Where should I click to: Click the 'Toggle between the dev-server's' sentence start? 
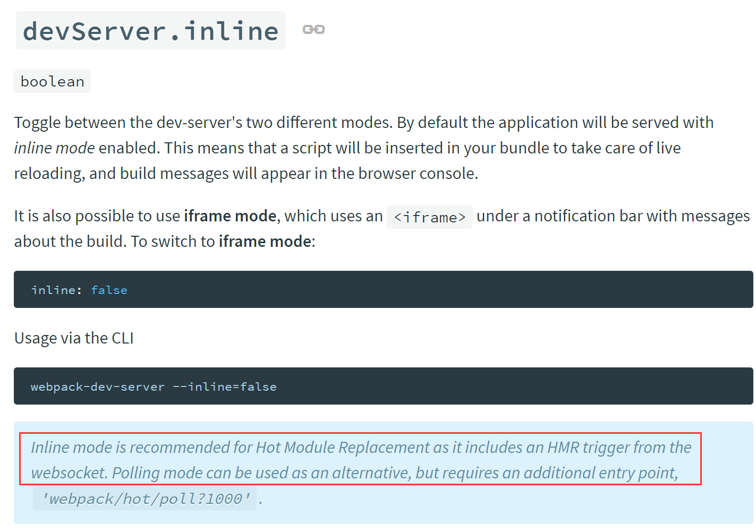coord(128,123)
